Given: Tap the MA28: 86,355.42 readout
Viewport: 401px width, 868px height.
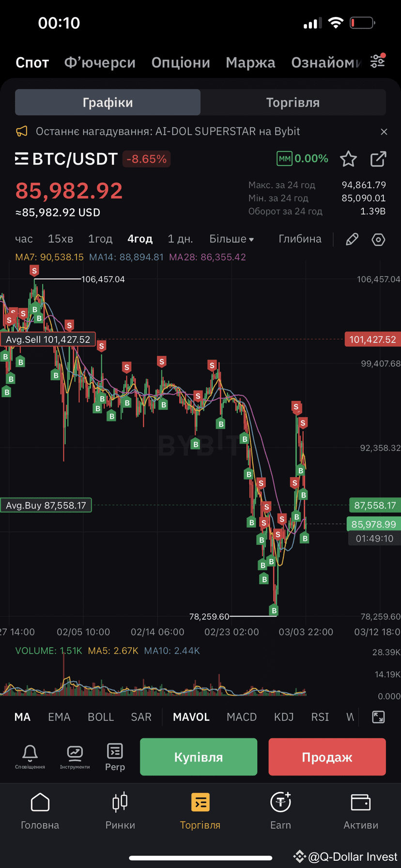Looking at the screenshot, I should tap(207, 257).
